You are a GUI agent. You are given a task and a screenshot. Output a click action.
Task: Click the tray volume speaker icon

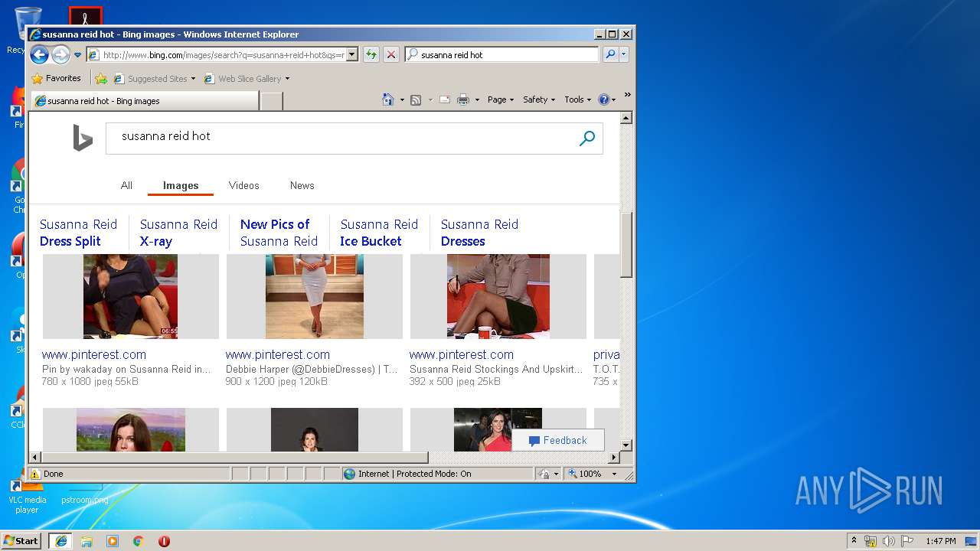point(888,541)
